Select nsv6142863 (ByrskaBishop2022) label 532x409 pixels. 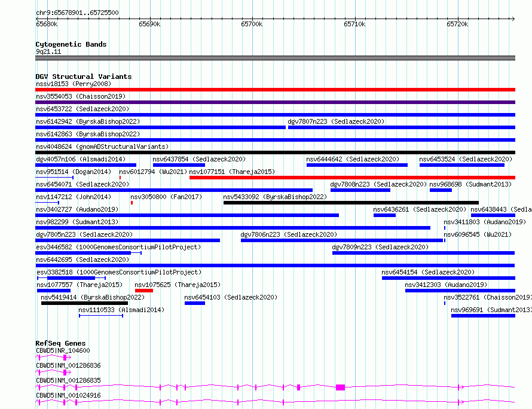(x=88, y=134)
